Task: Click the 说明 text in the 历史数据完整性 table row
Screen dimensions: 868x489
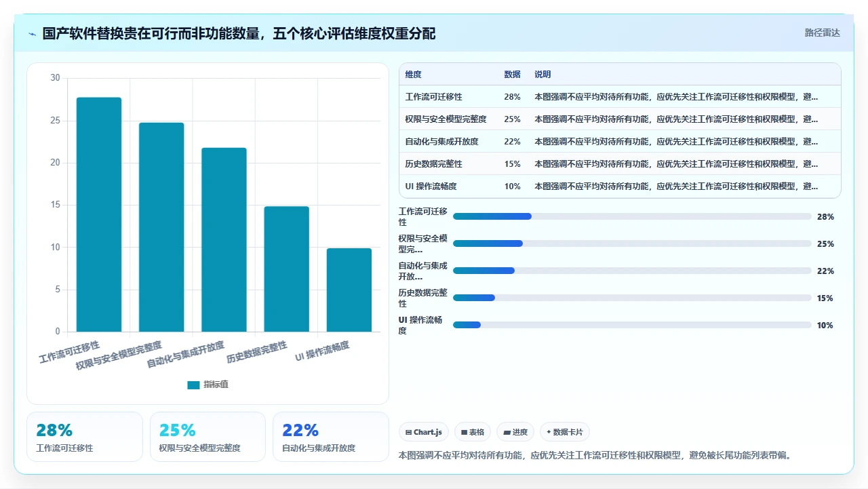Action: pos(676,164)
